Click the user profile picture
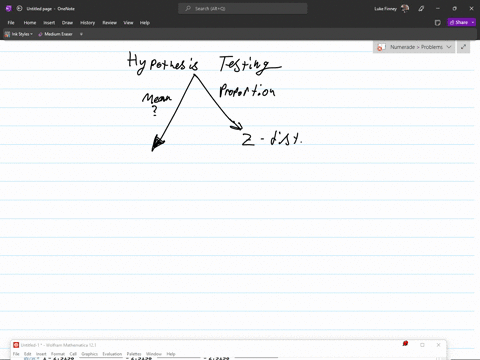The height and width of the screenshot is (360, 480). tap(405, 9)
